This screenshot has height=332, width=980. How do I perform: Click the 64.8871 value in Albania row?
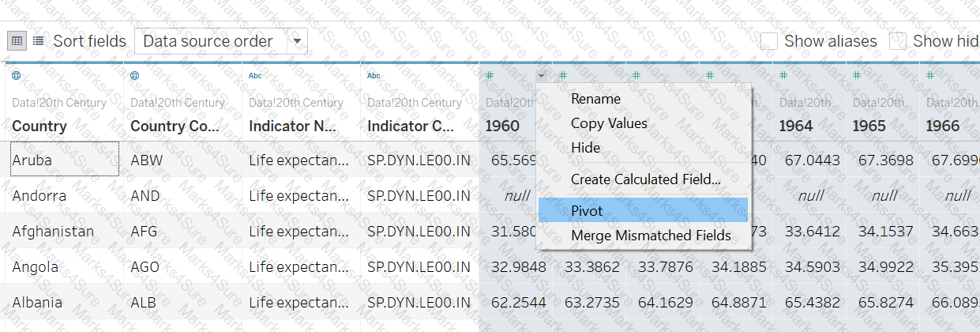click(x=739, y=302)
